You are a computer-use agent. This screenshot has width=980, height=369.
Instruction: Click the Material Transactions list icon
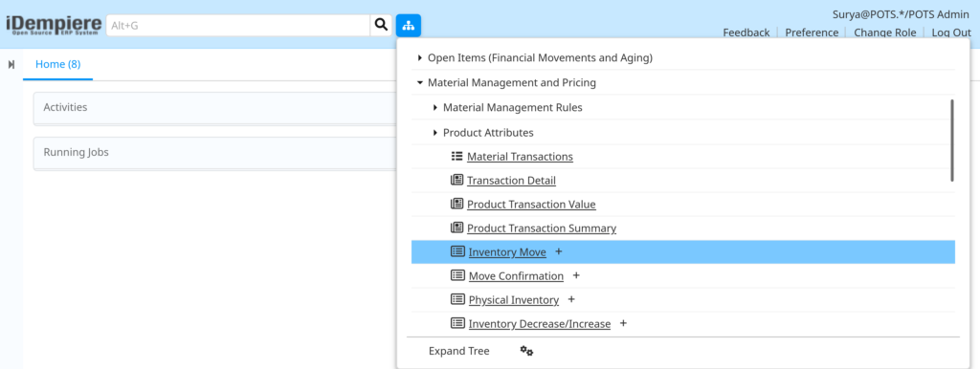pos(457,156)
